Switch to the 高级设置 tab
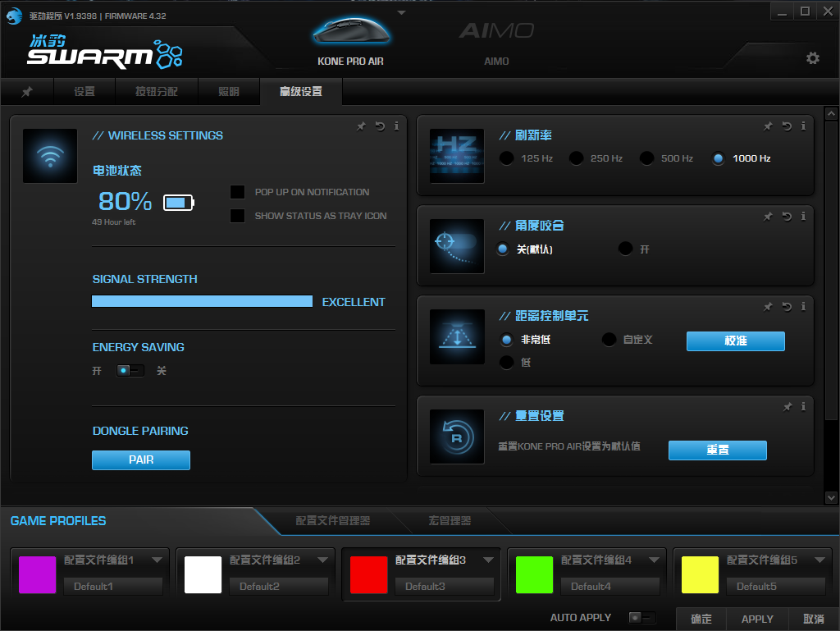Viewport: 840px width, 631px height. click(301, 92)
